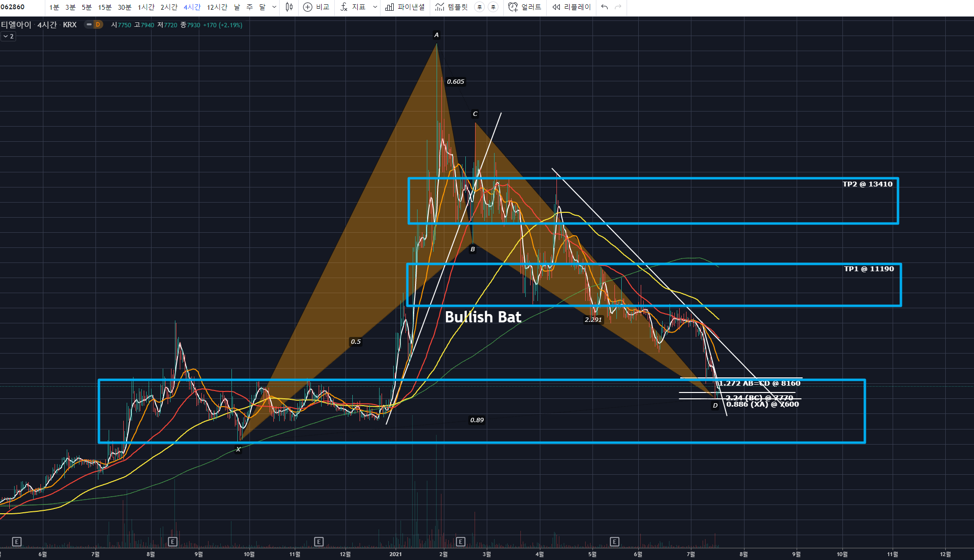Click the second round 후 indicator toggle
Viewport: 974px width, 560px height.
coord(493,7)
